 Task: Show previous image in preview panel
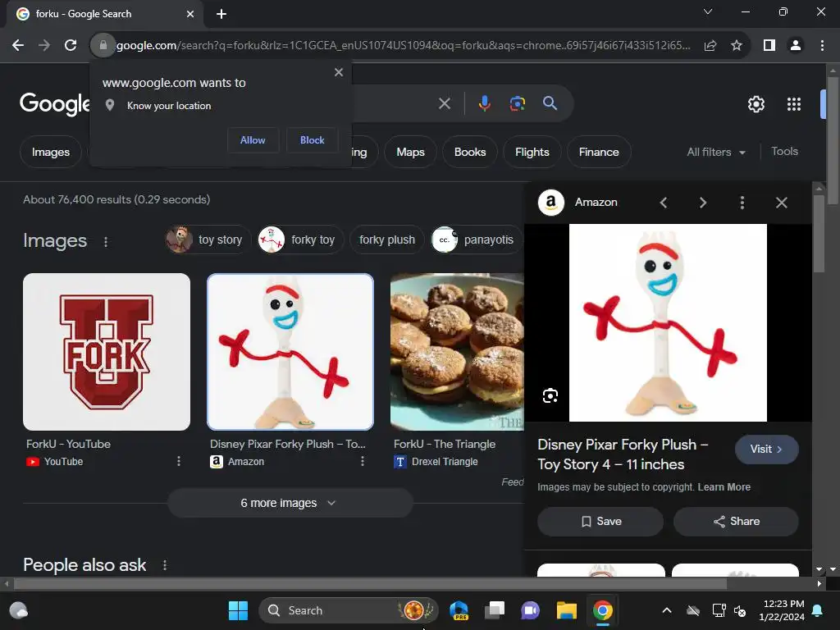point(663,203)
